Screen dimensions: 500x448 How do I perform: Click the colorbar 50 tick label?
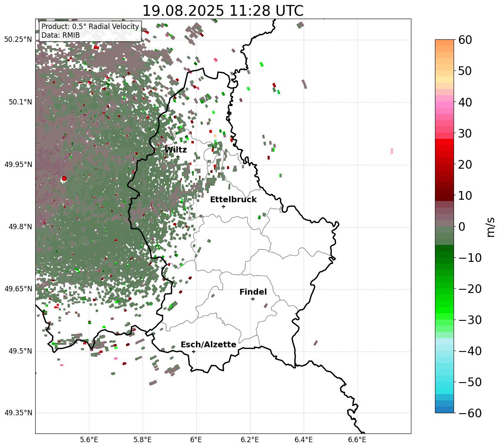pyautogui.click(x=464, y=71)
